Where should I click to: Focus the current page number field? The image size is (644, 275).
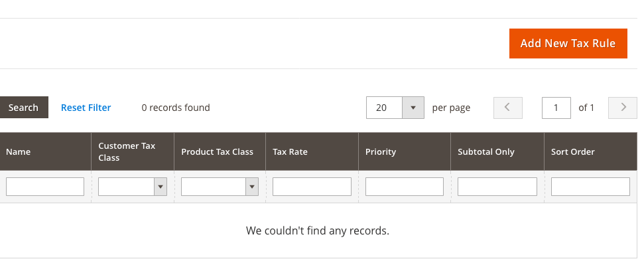556,108
